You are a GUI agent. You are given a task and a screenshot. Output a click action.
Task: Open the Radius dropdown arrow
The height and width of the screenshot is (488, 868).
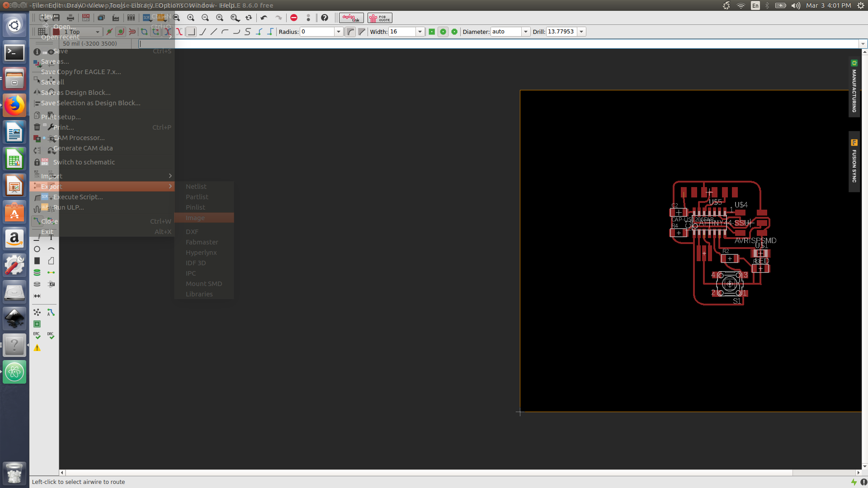[338, 32]
